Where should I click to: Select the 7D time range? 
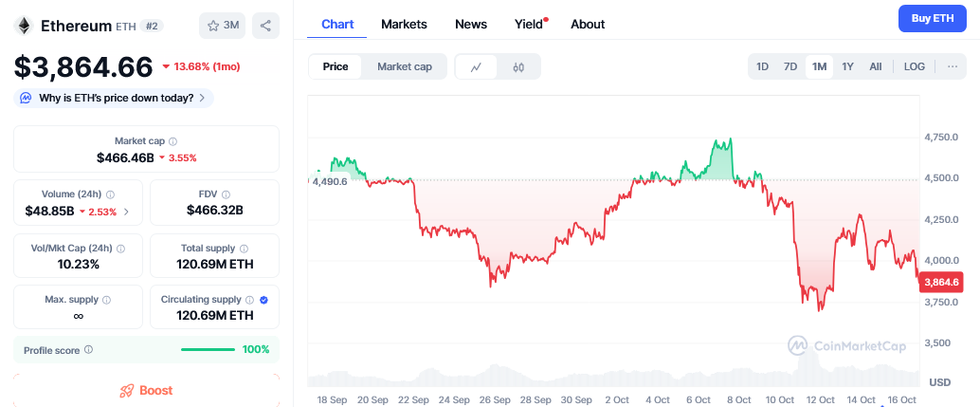(790, 66)
